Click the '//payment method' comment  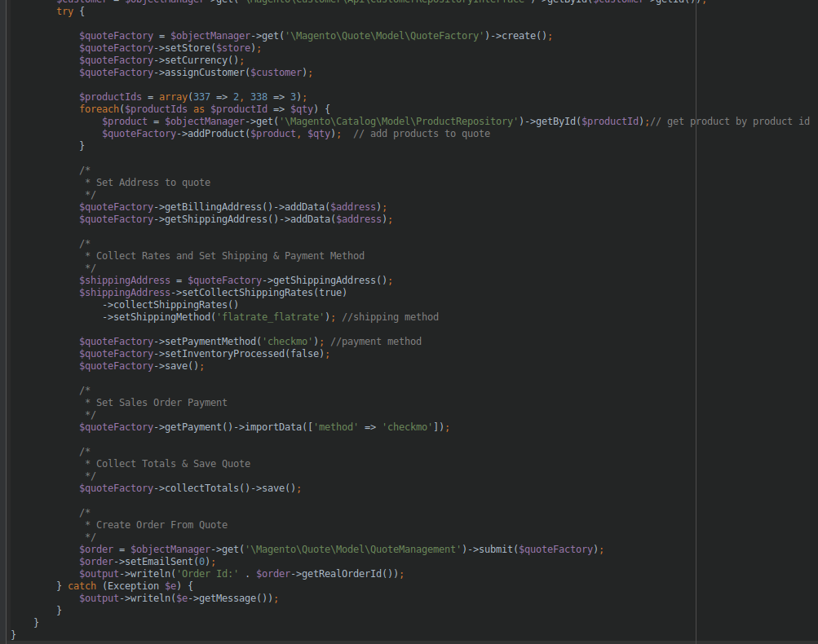pos(376,342)
